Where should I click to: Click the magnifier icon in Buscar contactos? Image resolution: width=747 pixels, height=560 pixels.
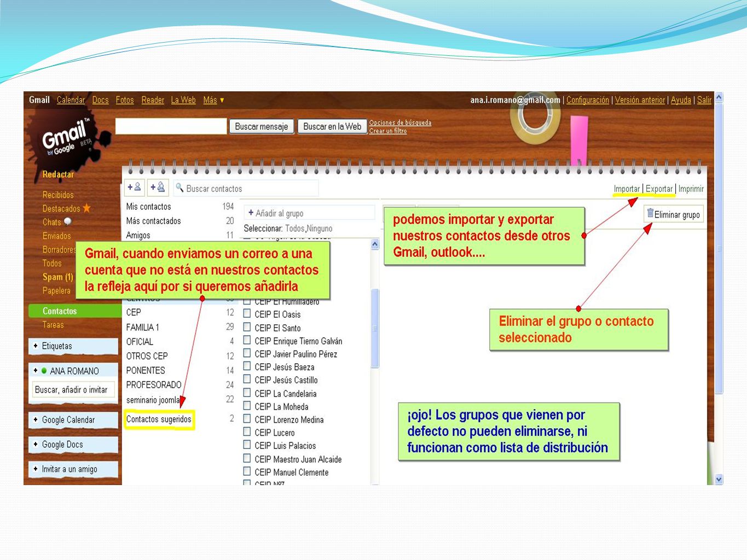pos(179,188)
